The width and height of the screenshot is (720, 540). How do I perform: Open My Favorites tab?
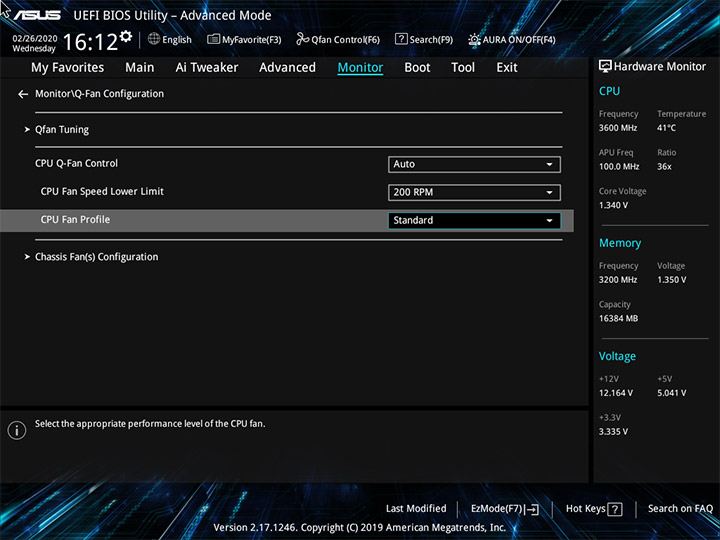point(68,68)
